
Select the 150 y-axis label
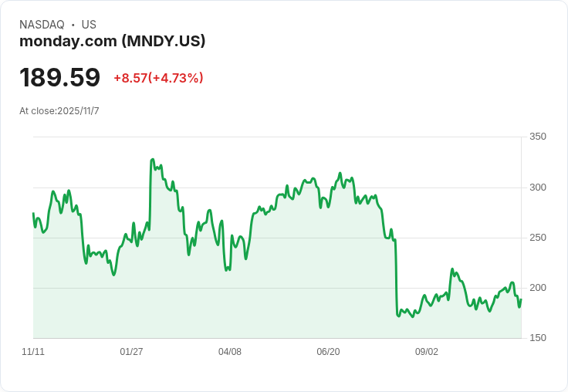click(x=537, y=337)
